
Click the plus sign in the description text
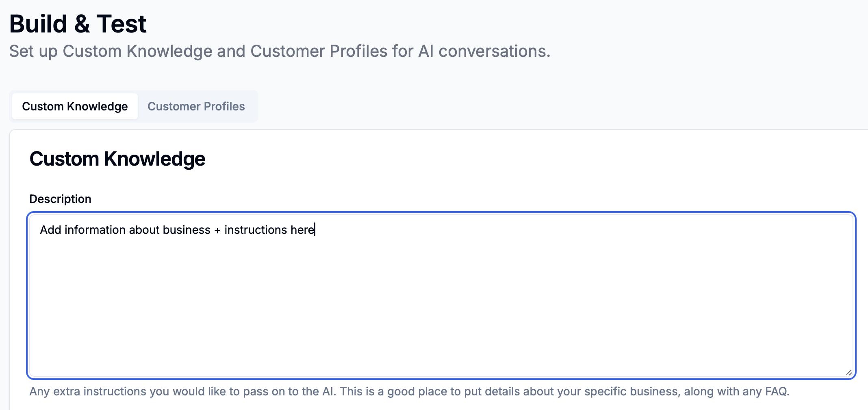pyautogui.click(x=217, y=230)
